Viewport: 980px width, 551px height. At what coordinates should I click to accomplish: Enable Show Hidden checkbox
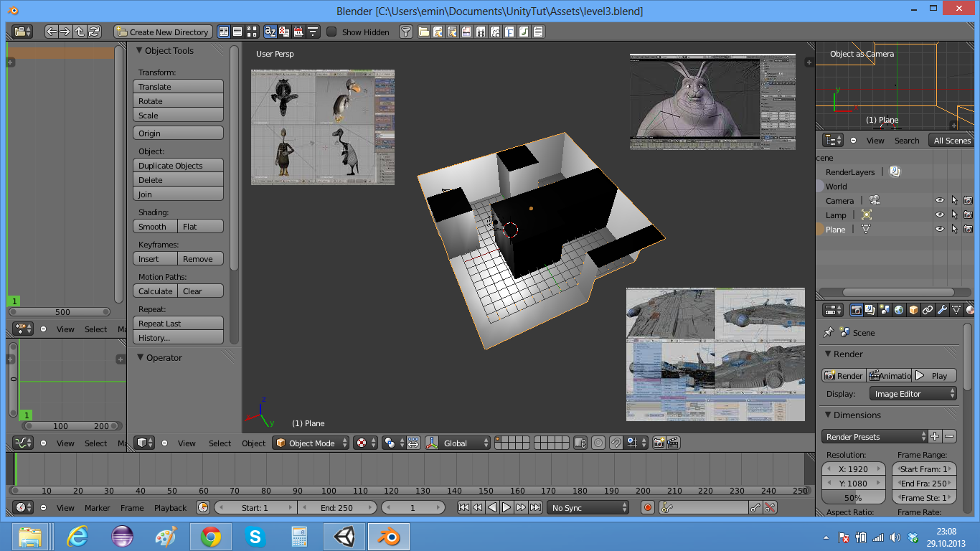point(331,32)
